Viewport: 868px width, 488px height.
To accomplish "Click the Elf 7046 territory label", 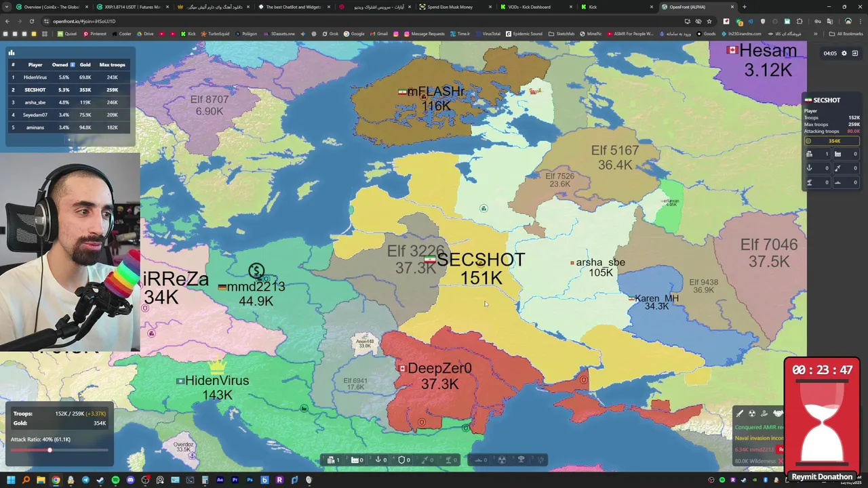I will pyautogui.click(x=769, y=253).
